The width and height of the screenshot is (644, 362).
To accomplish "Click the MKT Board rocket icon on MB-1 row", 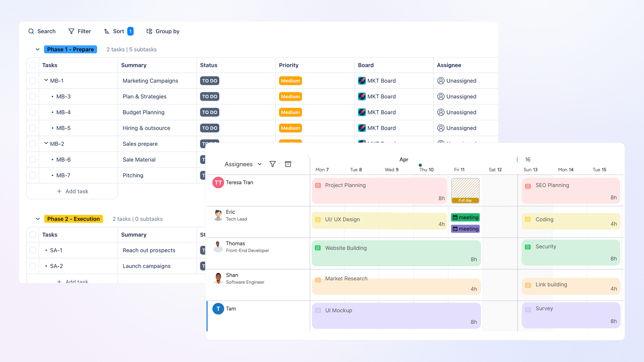I will pyautogui.click(x=362, y=81).
